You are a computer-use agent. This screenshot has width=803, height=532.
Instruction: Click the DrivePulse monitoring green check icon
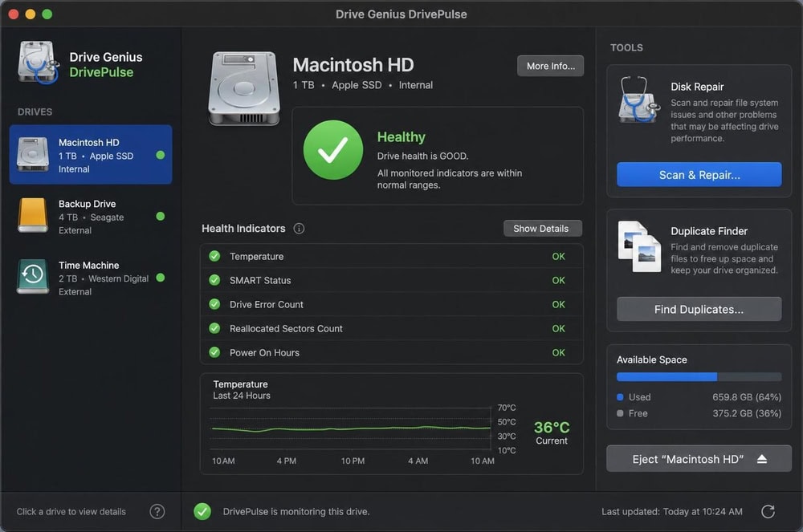pos(202,512)
